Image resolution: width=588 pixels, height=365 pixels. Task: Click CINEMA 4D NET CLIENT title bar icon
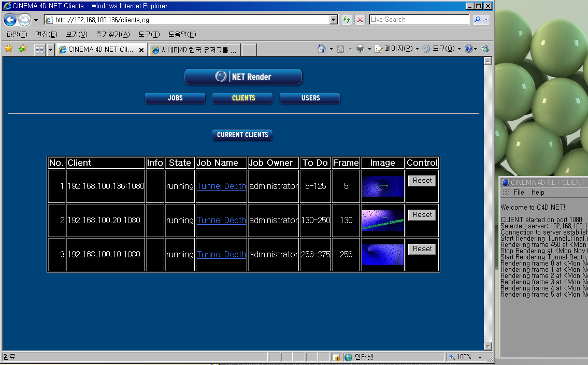coord(505,182)
